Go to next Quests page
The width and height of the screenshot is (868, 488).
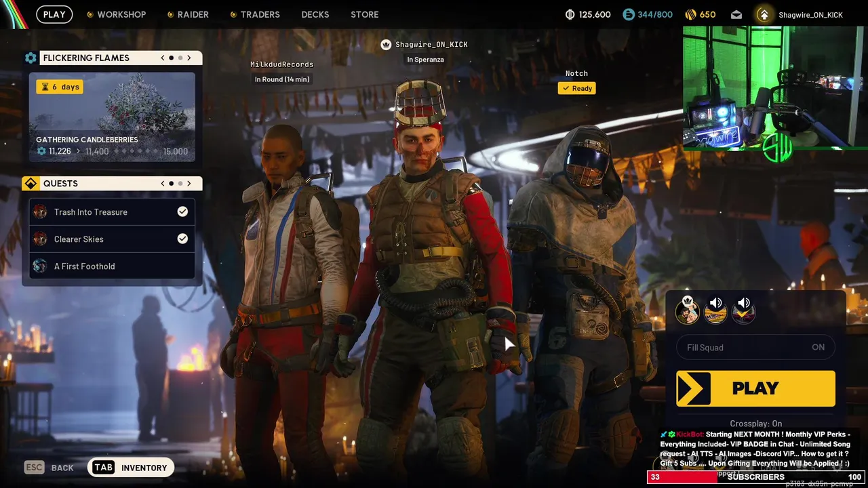189,184
